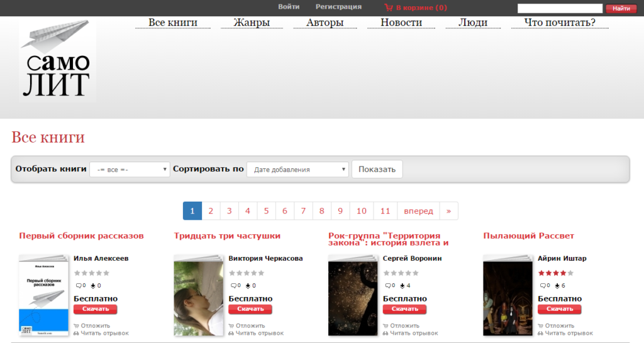Screen dimensions: 644x343
Task: Rate Тридцать три частушки using its stars
Action: pyautogui.click(x=247, y=273)
